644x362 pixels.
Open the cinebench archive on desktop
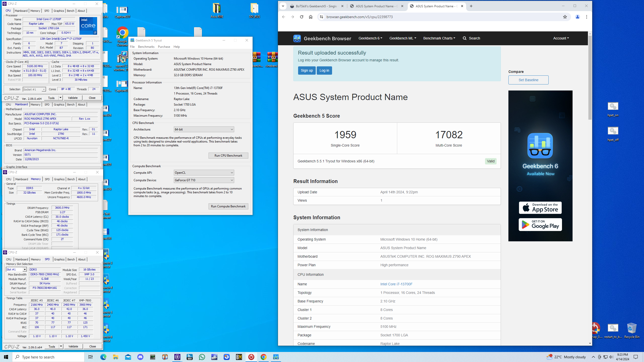click(x=272, y=60)
